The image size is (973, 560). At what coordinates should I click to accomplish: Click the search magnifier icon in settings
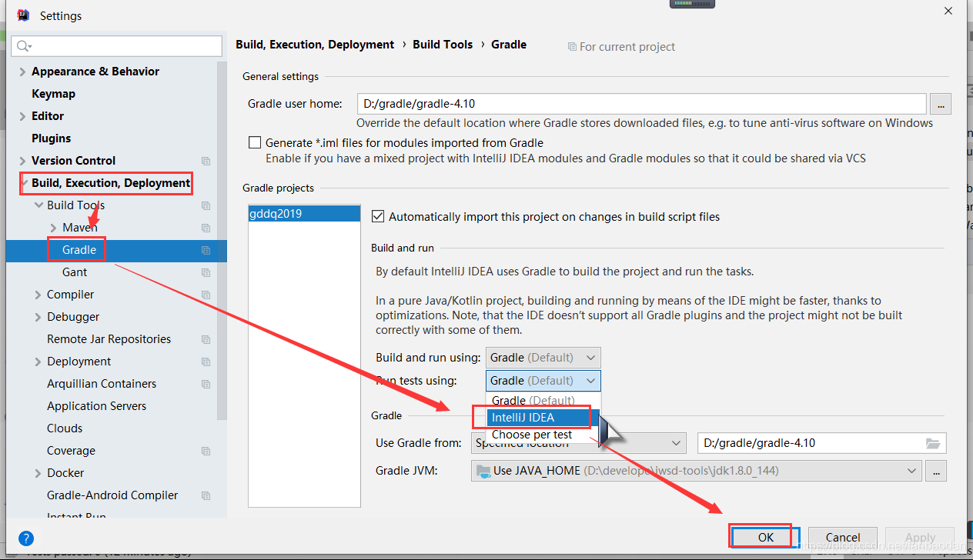[22, 46]
